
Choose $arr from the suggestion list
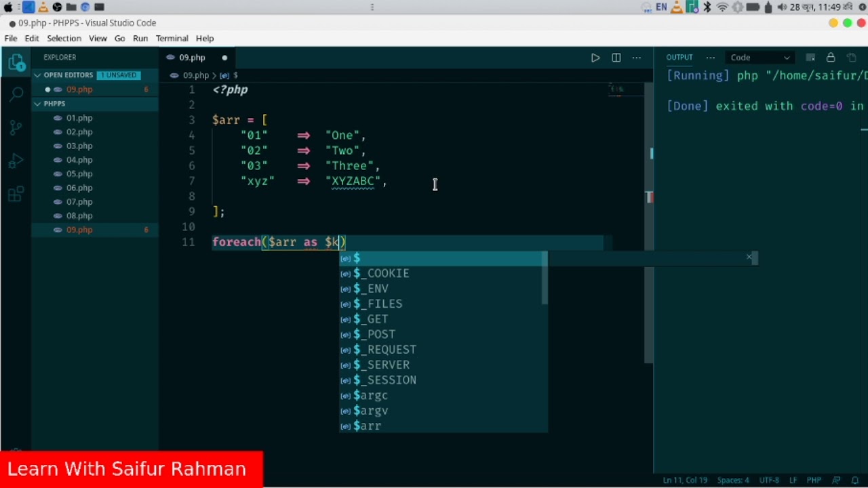point(443,426)
